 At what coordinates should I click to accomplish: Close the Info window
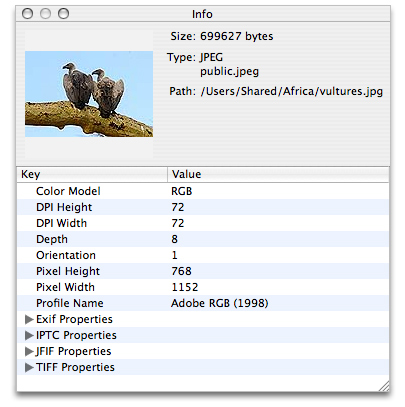point(27,14)
